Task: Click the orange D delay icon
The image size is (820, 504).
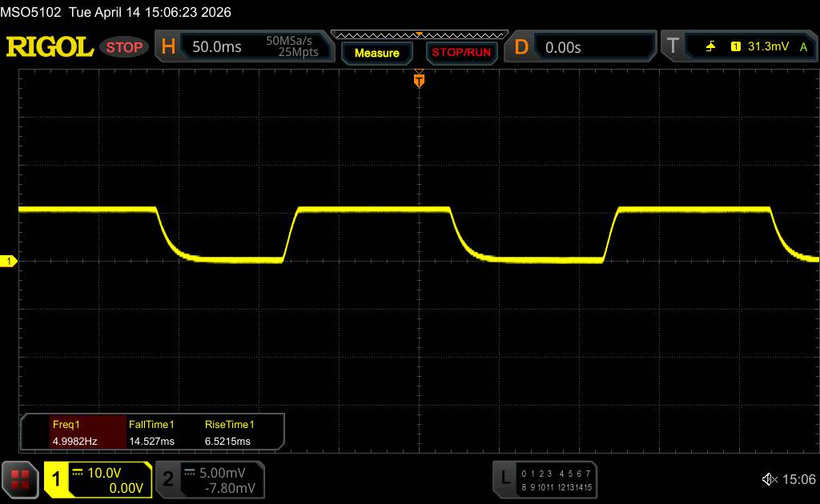Action: point(521,47)
